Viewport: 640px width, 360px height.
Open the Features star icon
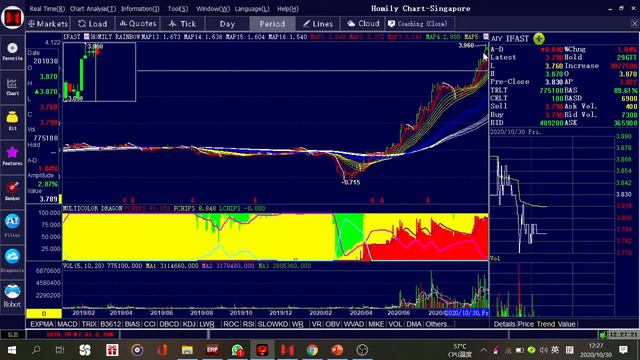click(12, 156)
